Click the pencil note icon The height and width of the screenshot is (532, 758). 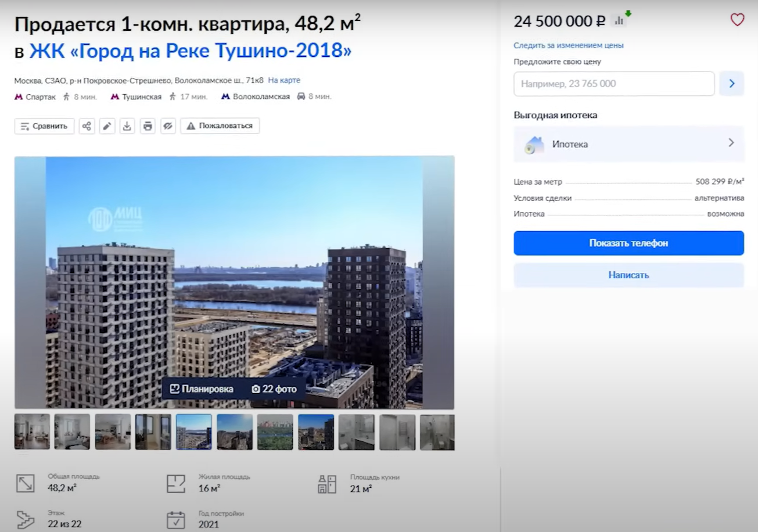[107, 126]
